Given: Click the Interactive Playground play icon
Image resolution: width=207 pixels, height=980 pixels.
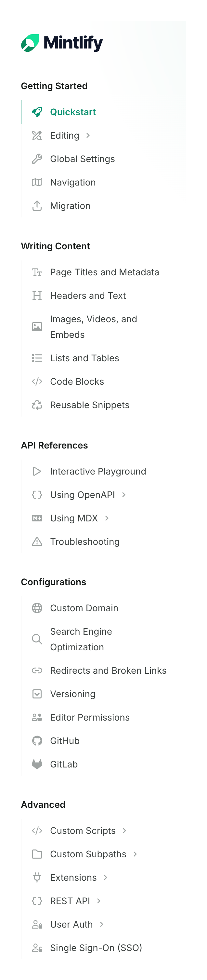Looking at the screenshot, I should pyautogui.click(x=37, y=471).
